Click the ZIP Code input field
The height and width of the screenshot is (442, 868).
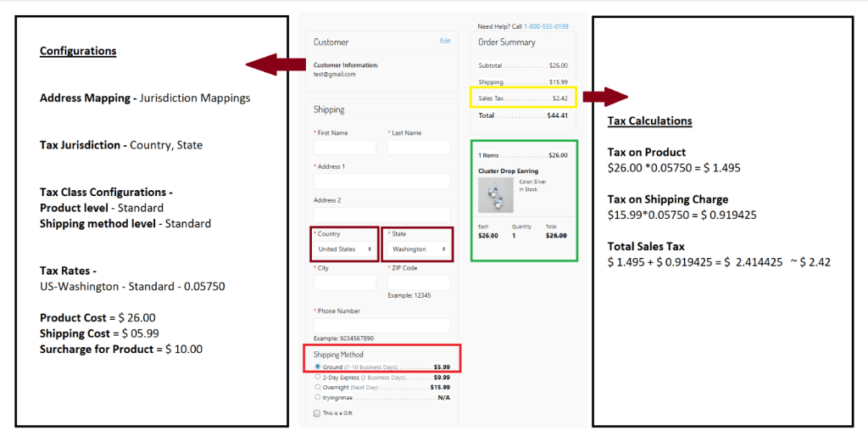pyautogui.click(x=419, y=283)
